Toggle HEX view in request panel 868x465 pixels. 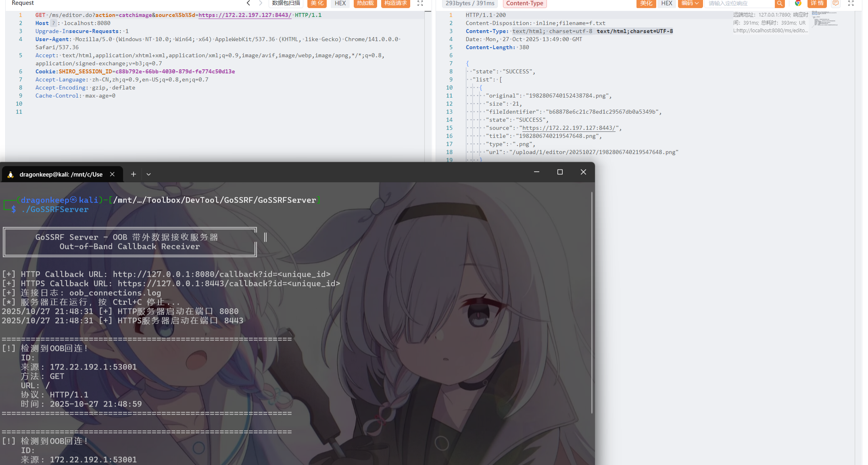click(340, 3)
